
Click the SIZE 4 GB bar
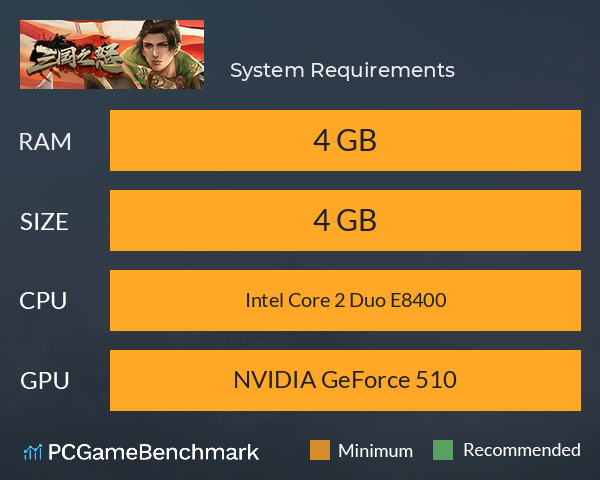345,220
